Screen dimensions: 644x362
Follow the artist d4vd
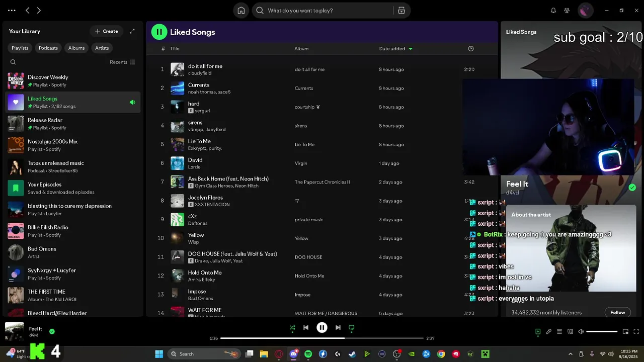[618, 312]
